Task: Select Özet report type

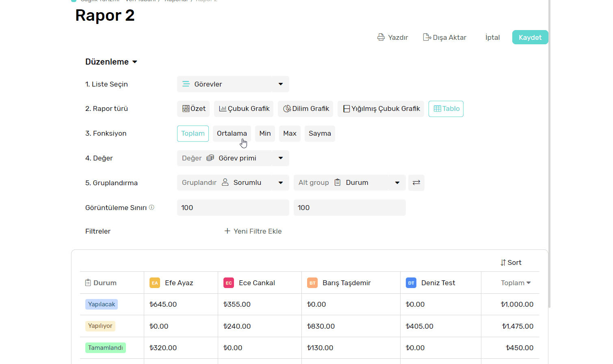Action: tap(193, 109)
